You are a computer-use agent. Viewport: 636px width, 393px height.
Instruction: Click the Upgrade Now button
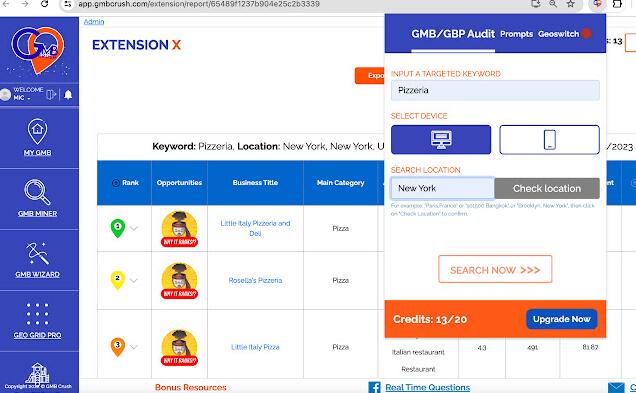[561, 319]
